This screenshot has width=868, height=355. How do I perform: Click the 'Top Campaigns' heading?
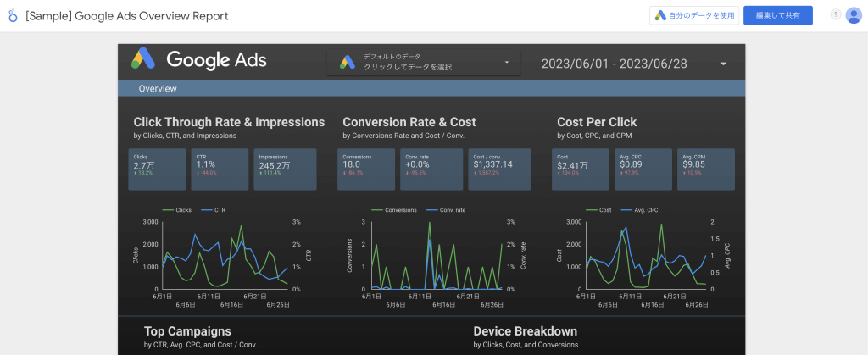tap(187, 331)
